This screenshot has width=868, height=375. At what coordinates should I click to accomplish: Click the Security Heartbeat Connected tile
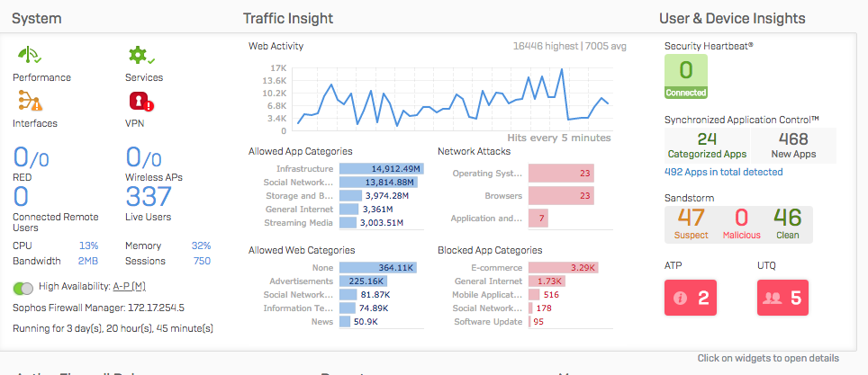(686, 76)
